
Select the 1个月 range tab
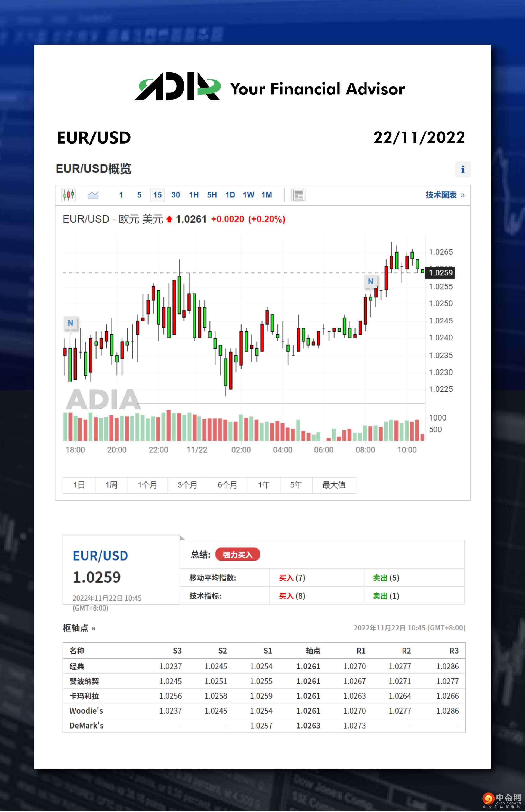147,485
